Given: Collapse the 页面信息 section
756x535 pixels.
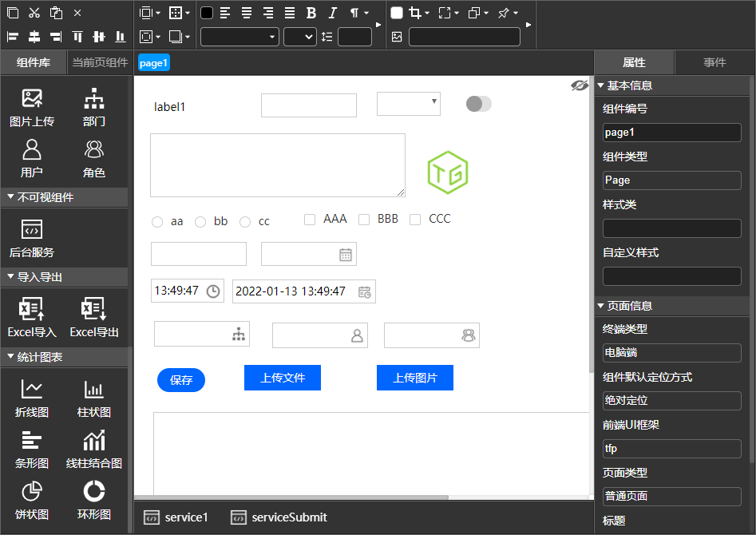Looking at the screenshot, I should point(601,306).
